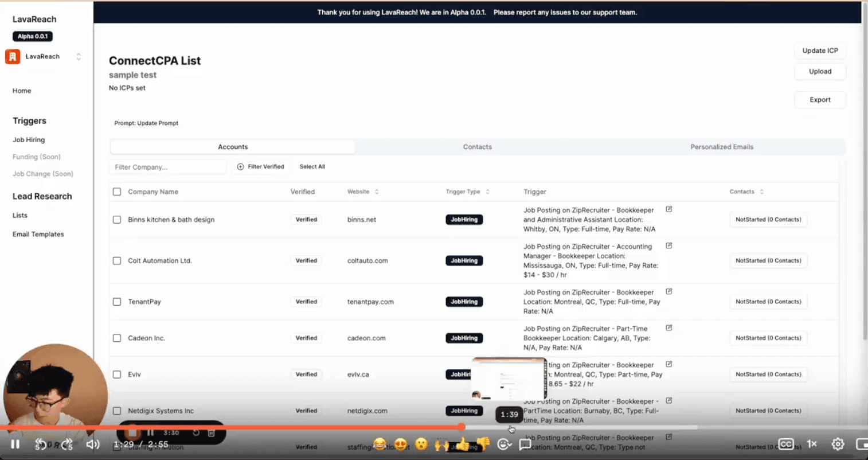Expand the LavaReach workspace switcher

(x=79, y=56)
